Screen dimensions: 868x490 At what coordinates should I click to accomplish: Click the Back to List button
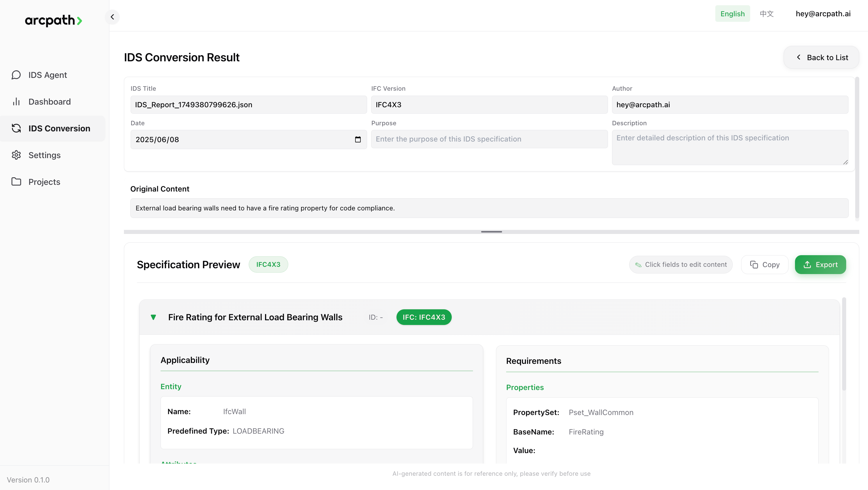click(821, 57)
